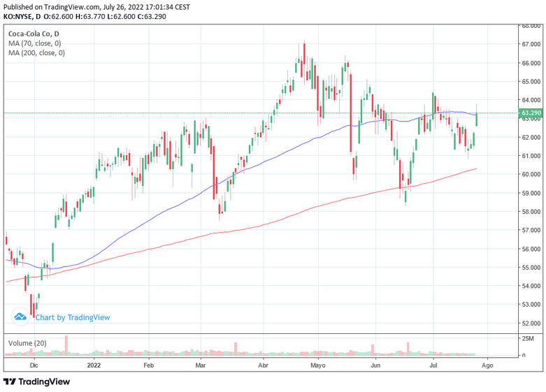Select the 'Coca-Cola Co, D' chart title

pyautogui.click(x=34, y=34)
